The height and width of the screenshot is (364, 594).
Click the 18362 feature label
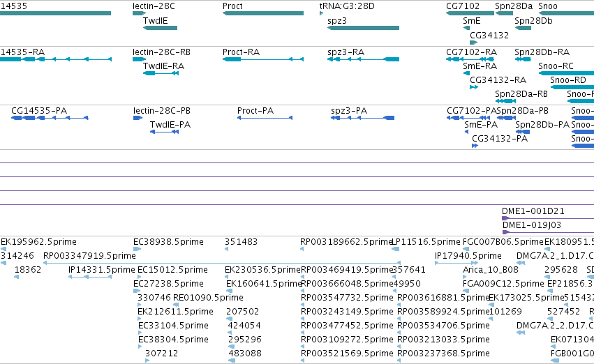pyautogui.click(x=28, y=269)
